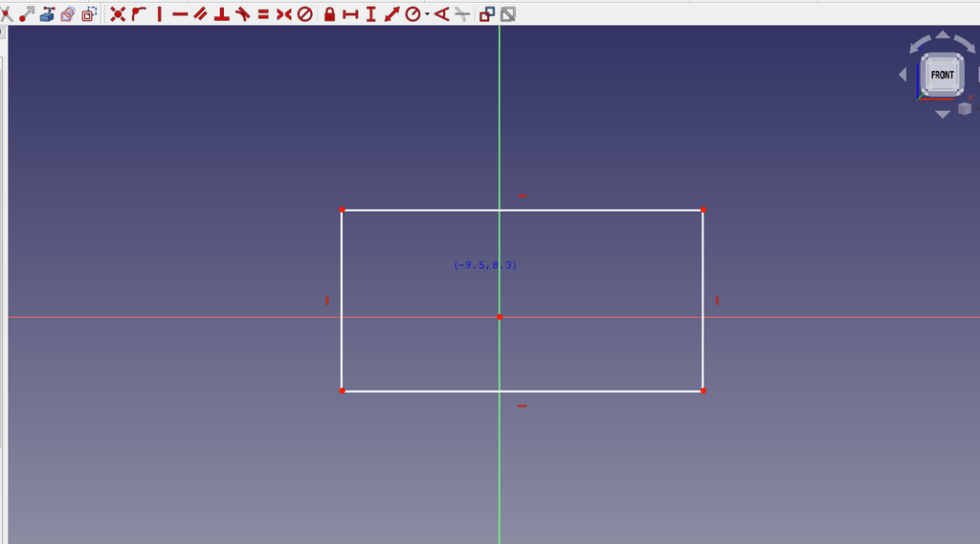Image resolution: width=980 pixels, height=544 pixels.
Task: Select the Parallel constraint tool
Action: point(200,13)
